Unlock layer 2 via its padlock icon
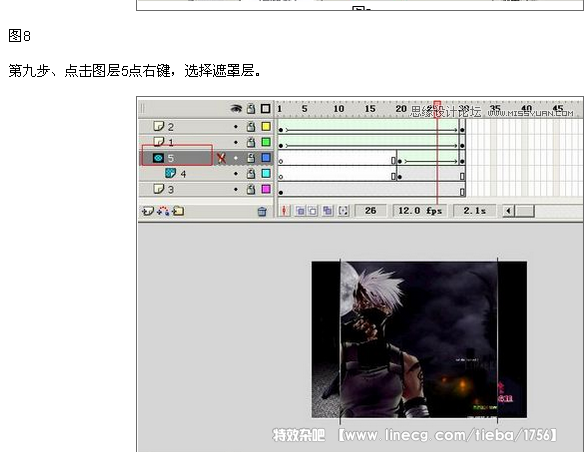This screenshot has height=452, width=587. pyautogui.click(x=251, y=127)
